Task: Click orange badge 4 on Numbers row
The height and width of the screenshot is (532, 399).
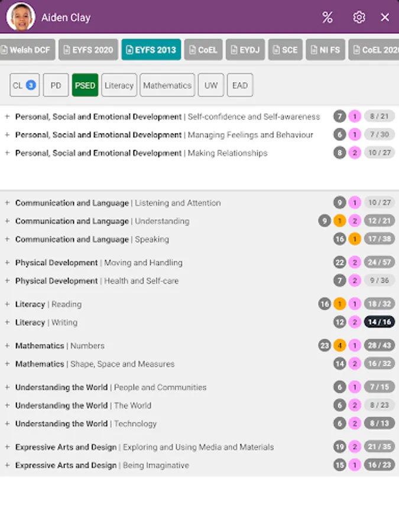Action: (339, 346)
